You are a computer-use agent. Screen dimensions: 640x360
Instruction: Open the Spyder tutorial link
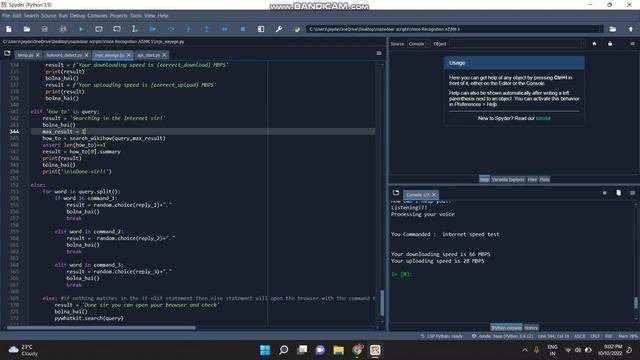coord(543,118)
